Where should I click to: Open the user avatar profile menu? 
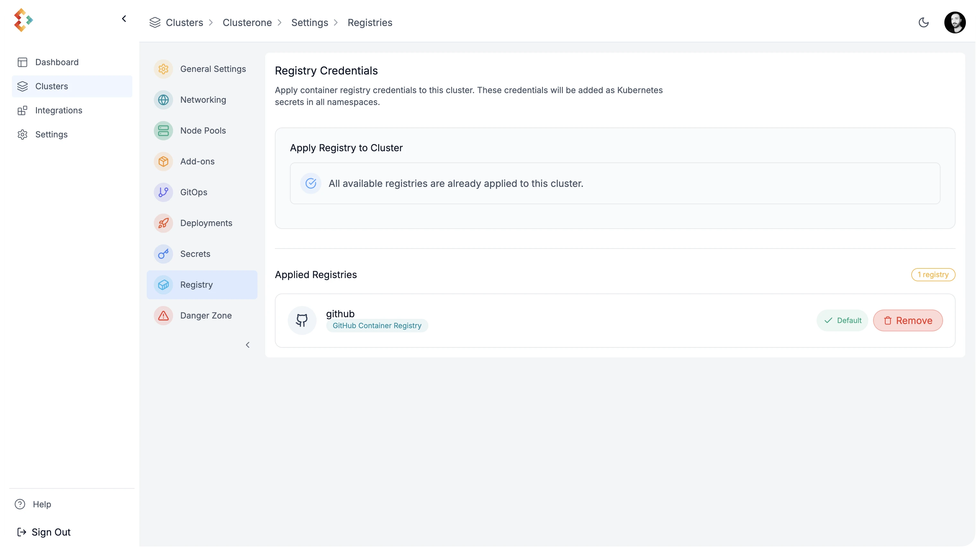point(955,22)
